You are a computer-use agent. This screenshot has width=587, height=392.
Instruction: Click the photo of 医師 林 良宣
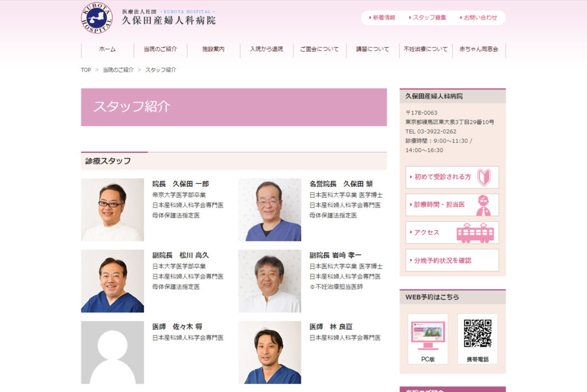pyautogui.click(x=269, y=352)
